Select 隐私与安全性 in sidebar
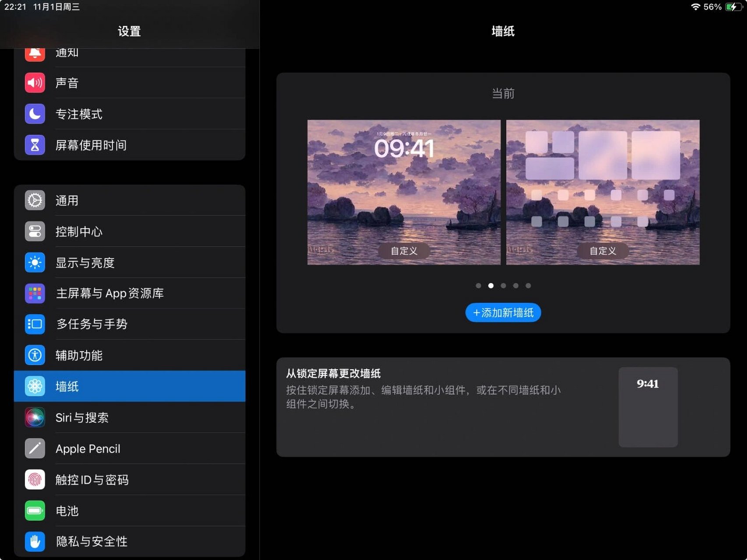Viewport: 747px width, 560px height. click(130, 542)
